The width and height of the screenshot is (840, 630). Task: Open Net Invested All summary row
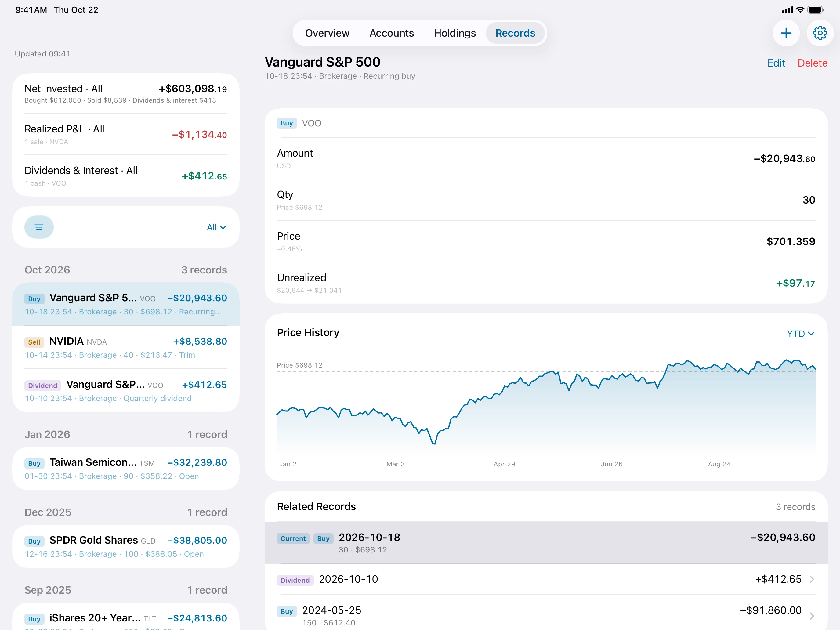point(126,93)
